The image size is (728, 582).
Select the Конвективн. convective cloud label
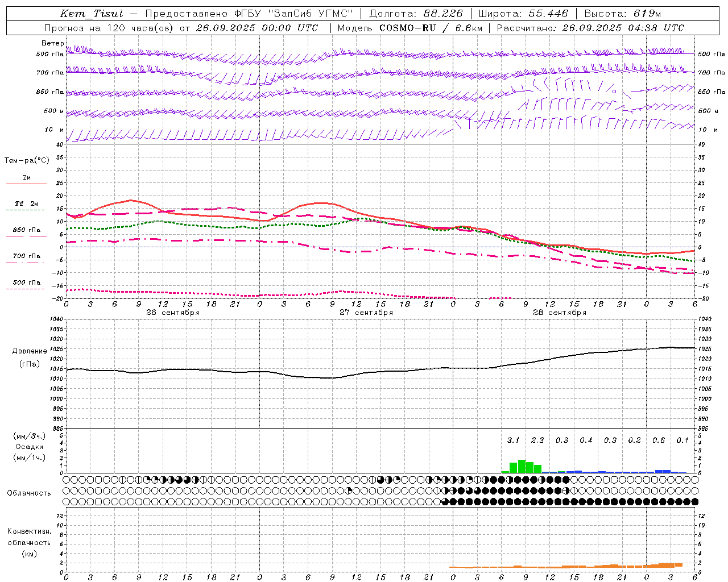click(x=29, y=531)
